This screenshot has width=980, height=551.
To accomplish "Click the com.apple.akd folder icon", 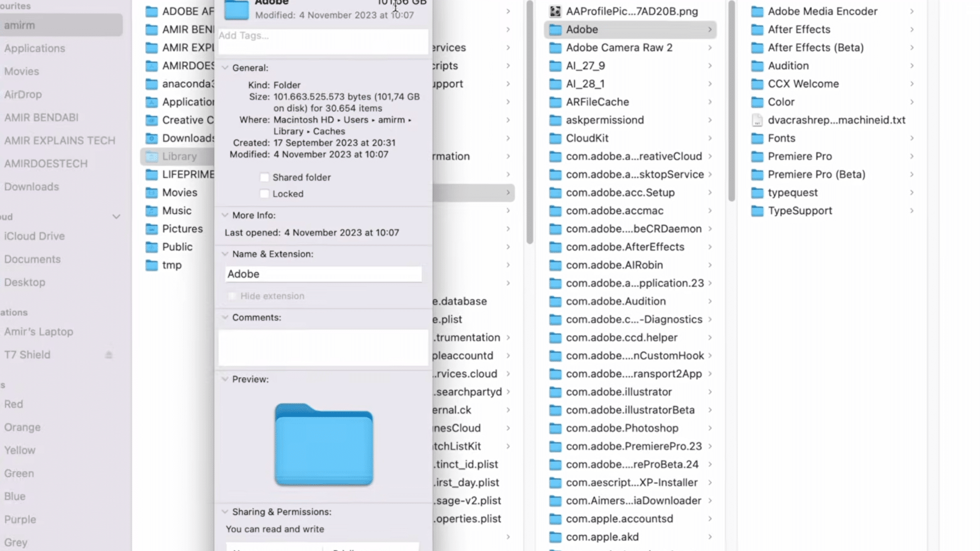I will click(x=555, y=537).
